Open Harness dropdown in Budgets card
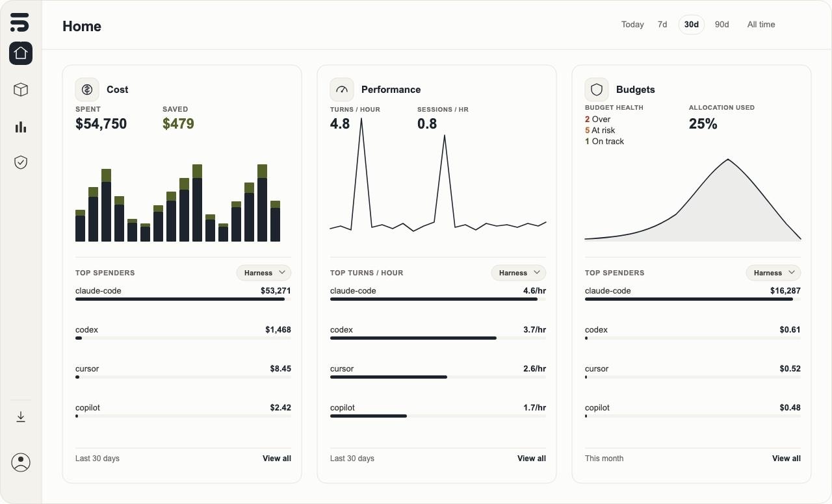Image resolution: width=832 pixels, height=504 pixels. coord(773,273)
